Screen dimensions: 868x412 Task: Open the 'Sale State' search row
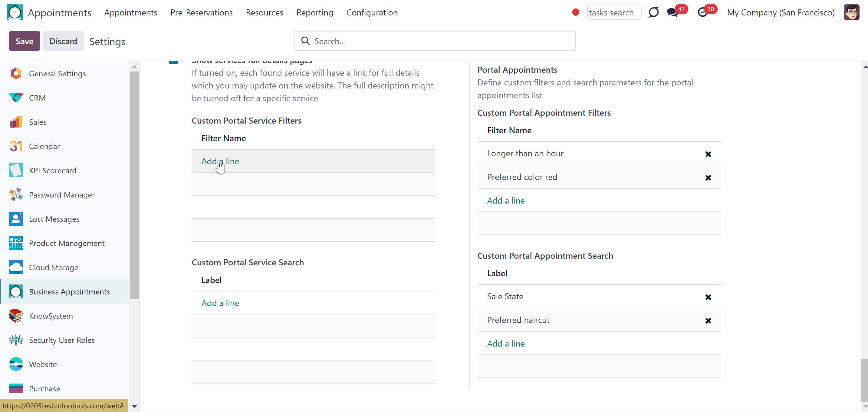pyautogui.click(x=599, y=296)
